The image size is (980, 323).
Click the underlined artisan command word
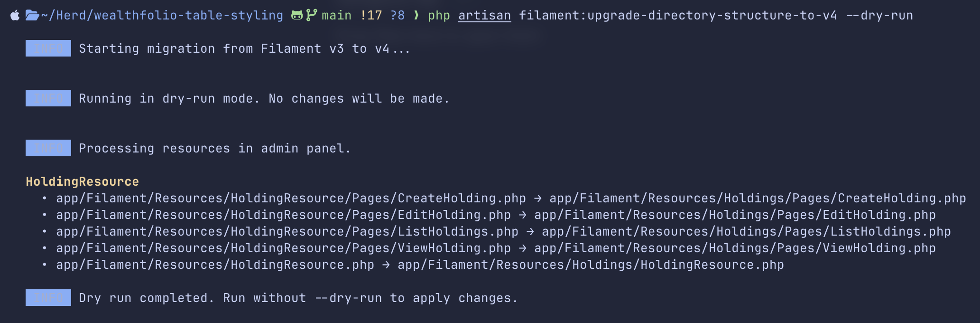[484, 16]
